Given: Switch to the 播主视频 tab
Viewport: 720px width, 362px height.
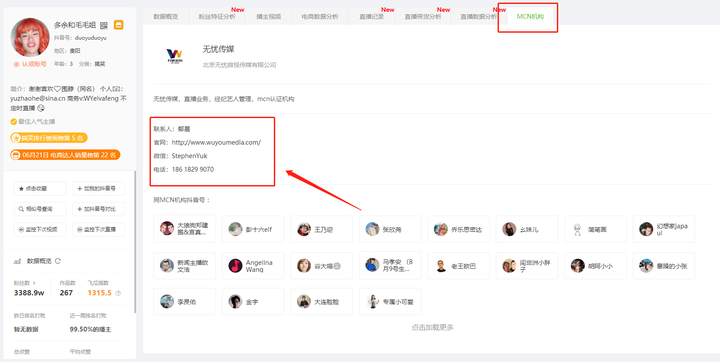Looking at the screenshot, I should [269, 17].
